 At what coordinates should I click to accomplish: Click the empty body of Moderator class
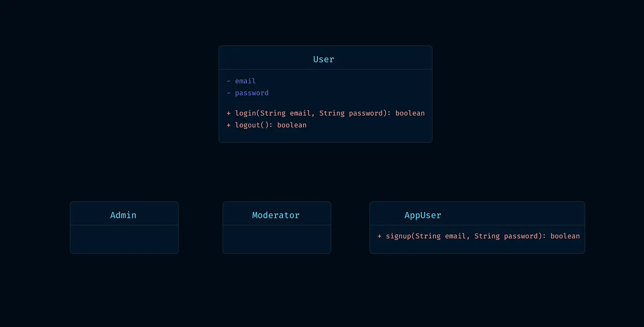tap(276, 239)
